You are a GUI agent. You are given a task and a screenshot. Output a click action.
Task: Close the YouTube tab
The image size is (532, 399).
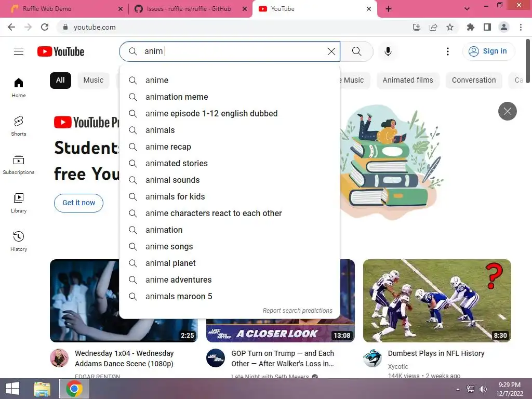click(369, 9)
